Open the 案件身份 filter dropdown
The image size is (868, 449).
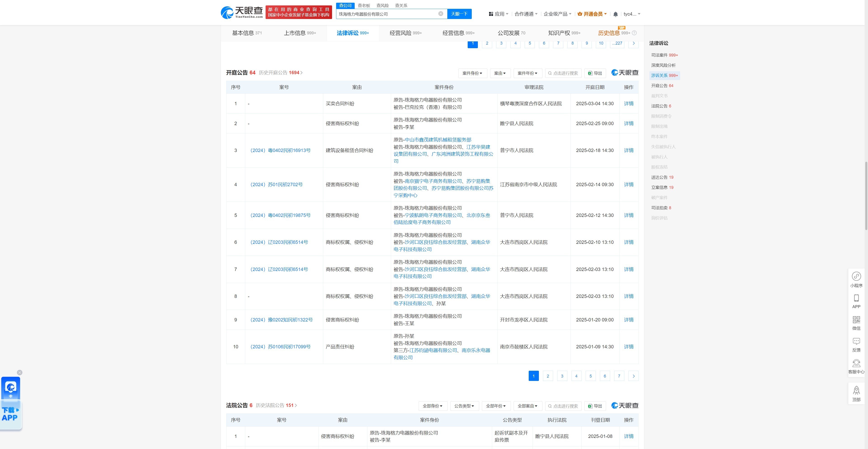pos(472,73)
